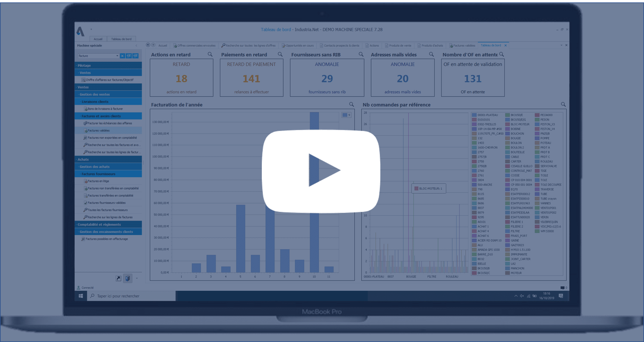Click the blue book module icon in sidebar footer
644x342 pixels.
coord(128,278)
